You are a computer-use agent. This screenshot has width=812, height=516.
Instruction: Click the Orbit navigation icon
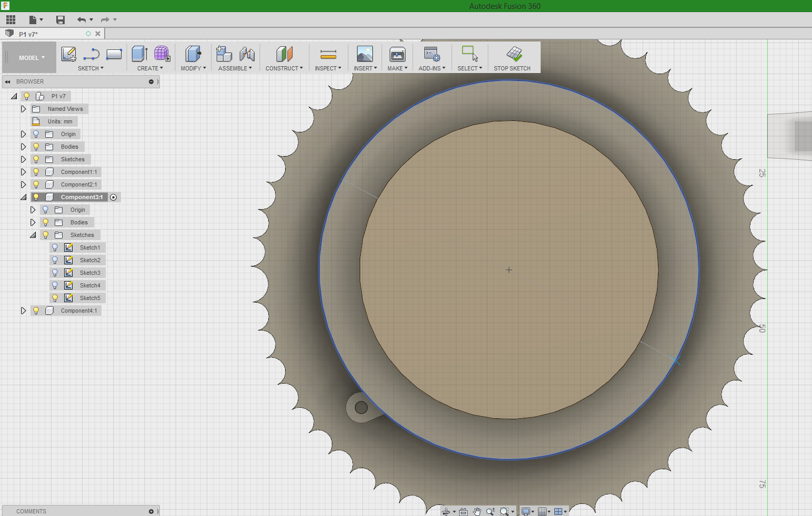click(x=446, y=511)
